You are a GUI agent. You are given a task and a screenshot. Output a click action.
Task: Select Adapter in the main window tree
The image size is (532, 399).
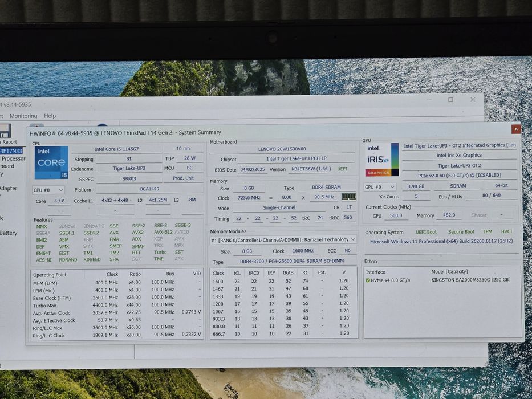[x=9, y=188]
